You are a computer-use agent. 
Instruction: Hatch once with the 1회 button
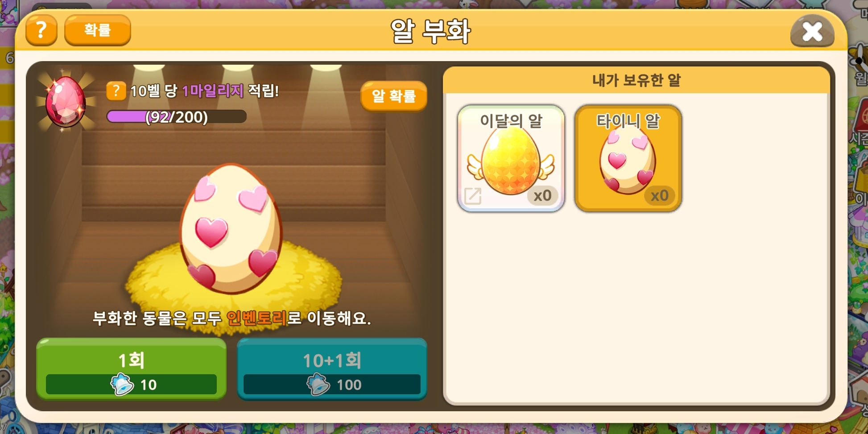(x=131, y=369)
